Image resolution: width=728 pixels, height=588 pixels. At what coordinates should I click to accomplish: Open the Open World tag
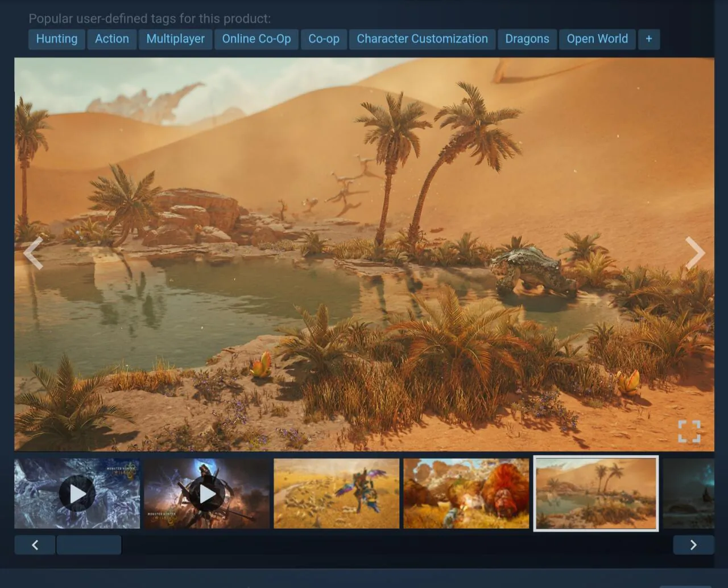click(x=597, y=39)
